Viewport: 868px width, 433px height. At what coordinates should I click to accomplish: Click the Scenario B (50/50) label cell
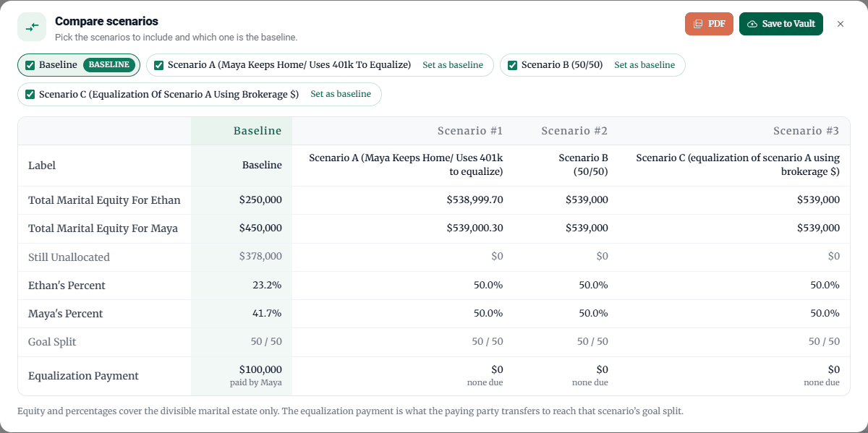click(584, 166)
